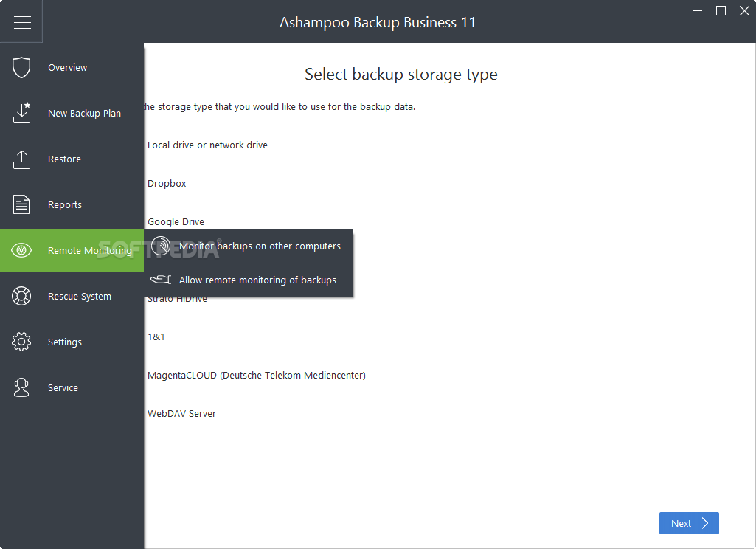Select WebDAV Server storage option
Image resolution: width=756 pixels, height=549 pixels.
(181, 414)
